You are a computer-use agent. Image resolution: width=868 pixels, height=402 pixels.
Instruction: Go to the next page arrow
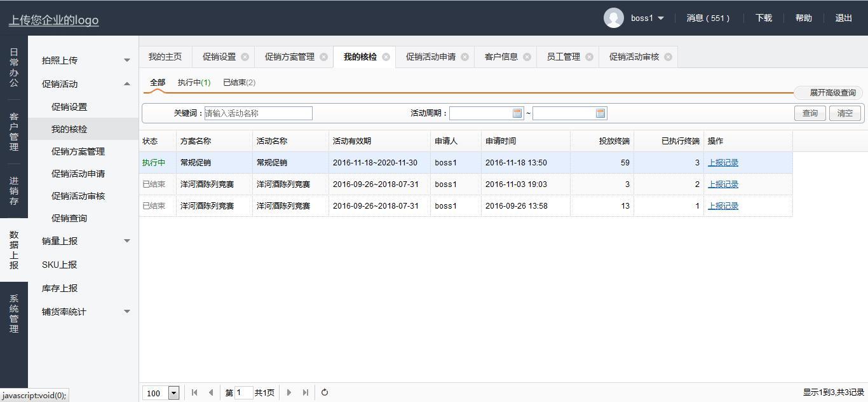tap(289, 392)
